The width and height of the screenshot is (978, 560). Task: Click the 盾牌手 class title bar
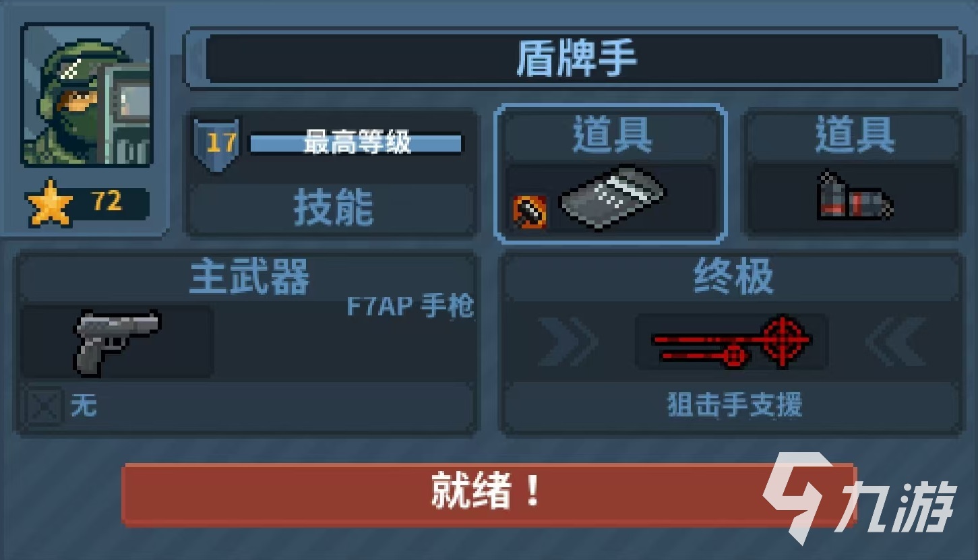click(x=574, y=59)
